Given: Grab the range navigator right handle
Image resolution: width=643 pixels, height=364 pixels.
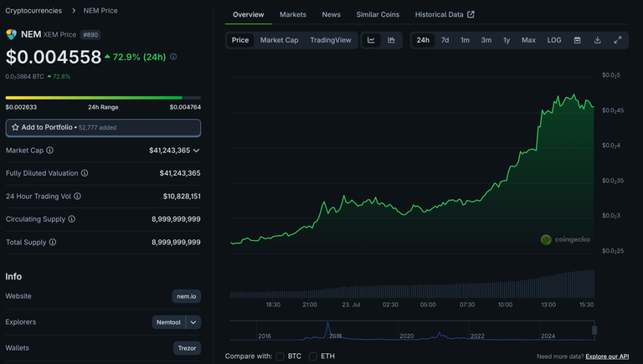Looking at the screenshot, I should click(594, 331).
